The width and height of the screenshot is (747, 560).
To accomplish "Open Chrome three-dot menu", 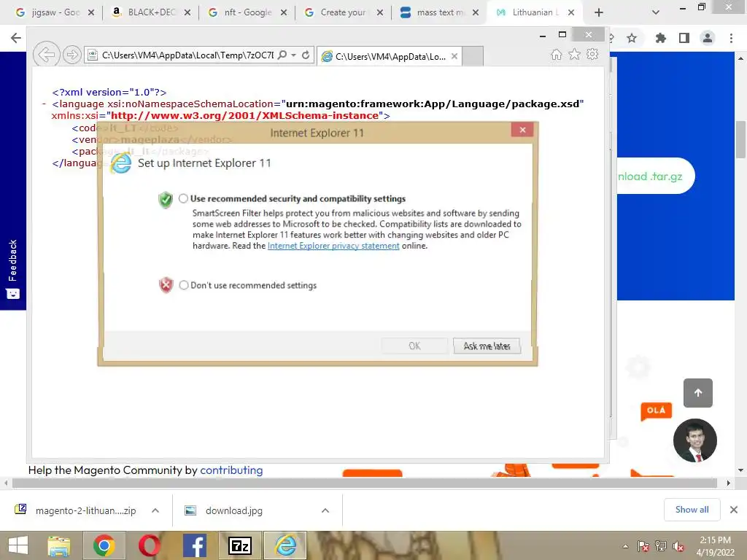I will [x=731, y=38].
